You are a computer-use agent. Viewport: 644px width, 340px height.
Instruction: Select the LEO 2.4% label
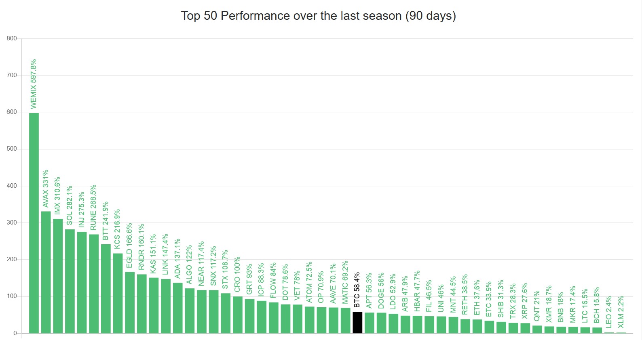tap(609, 312)
